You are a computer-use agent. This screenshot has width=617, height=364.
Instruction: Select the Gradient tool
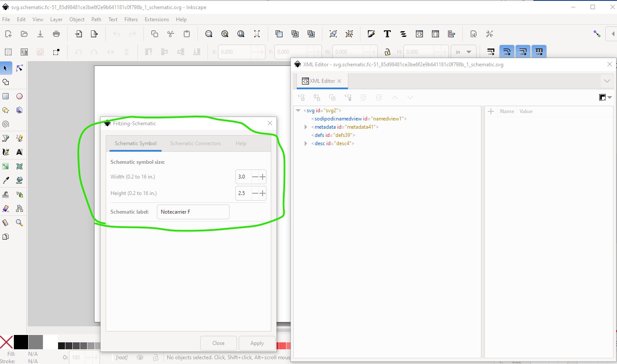pyautogui.click(x=6, y=166)
